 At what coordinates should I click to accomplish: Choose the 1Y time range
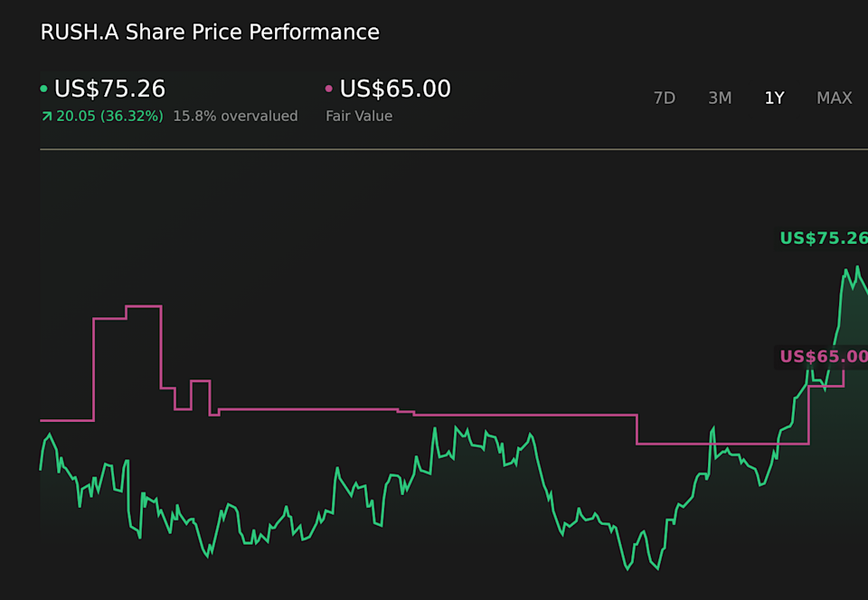[774, 98]
